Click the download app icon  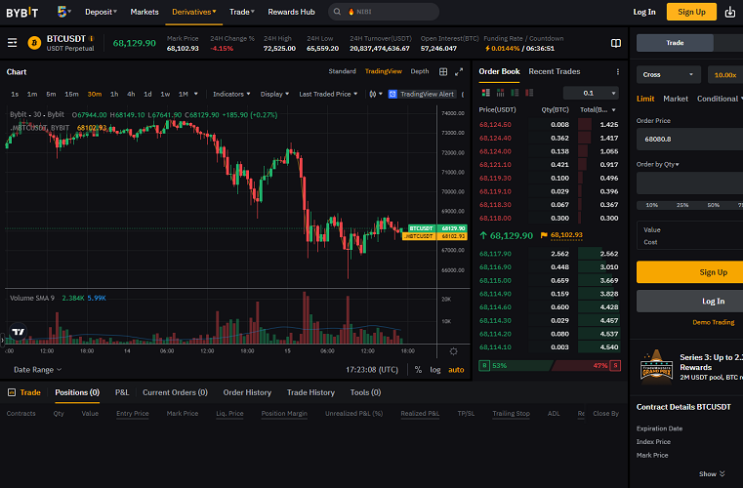[730, 12]
